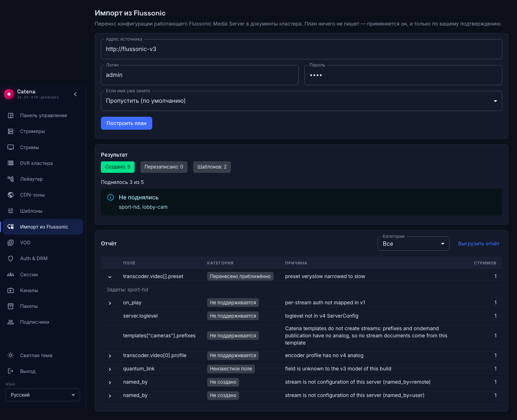The width and height of the screenshot is (517, 420).
Task: Focus the Адрес источника field
Action: click(302, 49)
